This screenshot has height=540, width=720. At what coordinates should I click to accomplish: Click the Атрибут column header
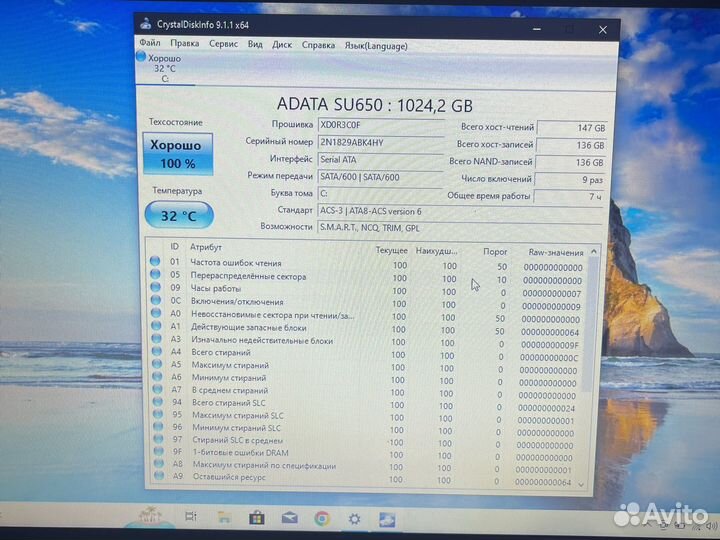(x=206, y=248)
